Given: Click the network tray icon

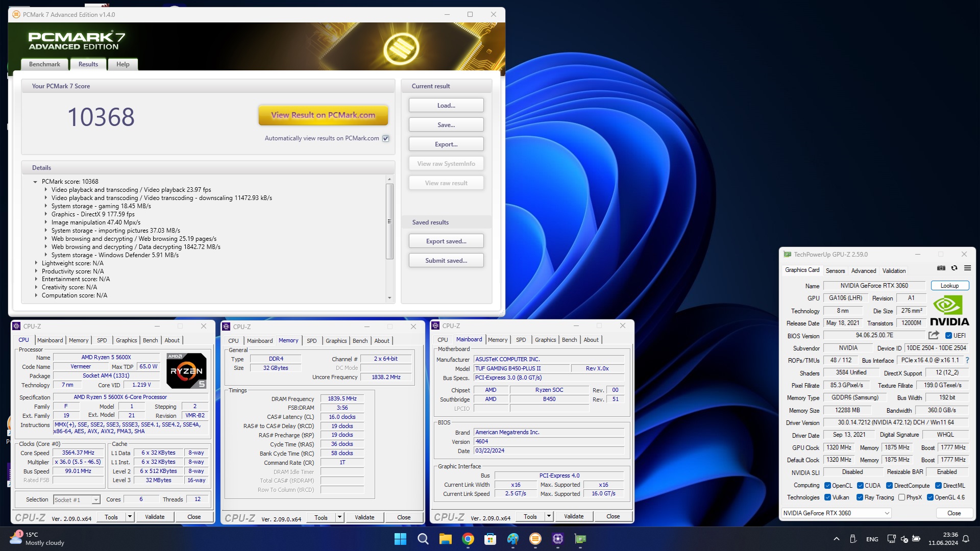Looking at the screenshot, I should pos(892,539).
